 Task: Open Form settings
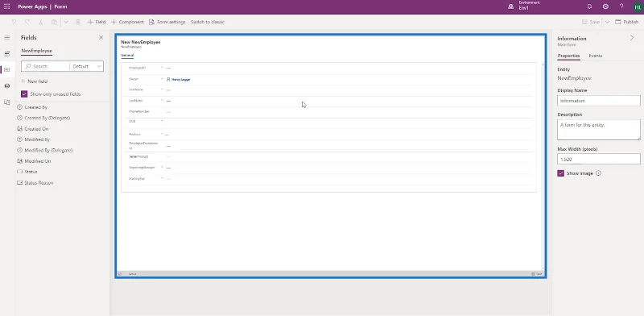[x=167, y=23]
